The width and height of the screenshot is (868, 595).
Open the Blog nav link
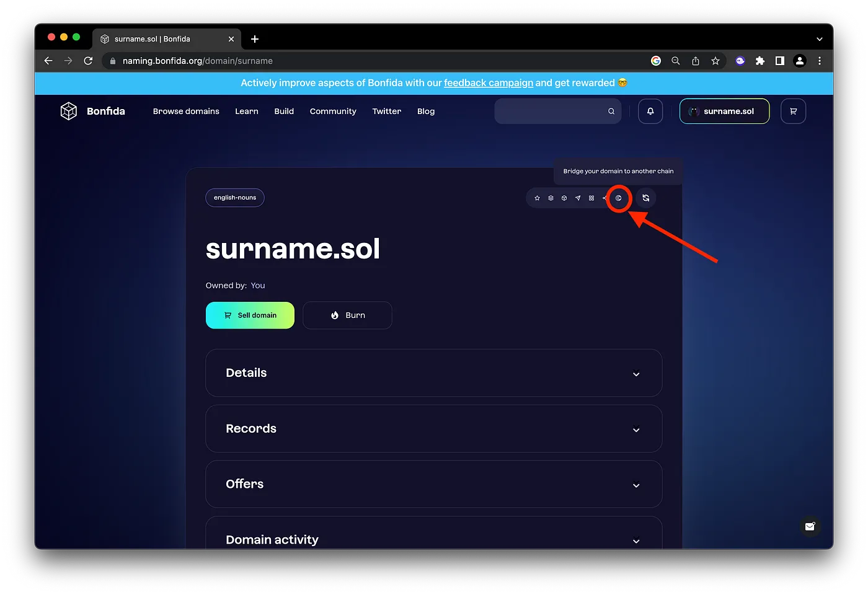[x=426, y=112]
